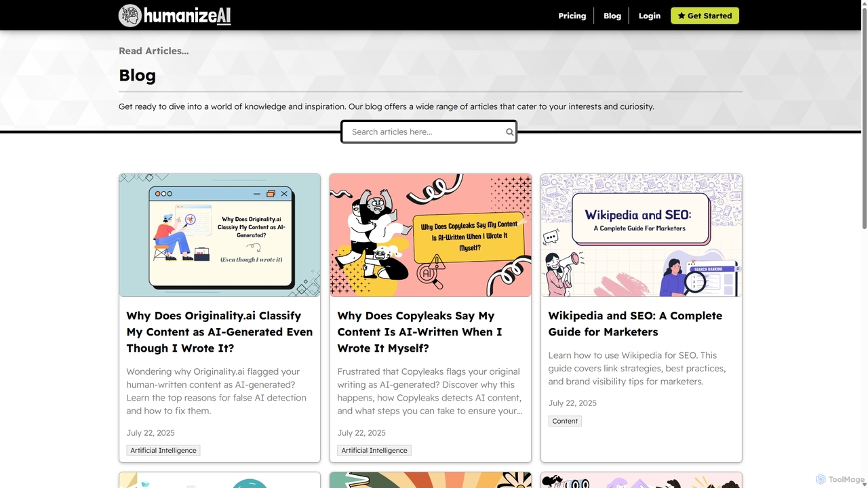Click the Content tag on Wikipedia card
Viewport: 868px width, 488px height.
point(565,421)
